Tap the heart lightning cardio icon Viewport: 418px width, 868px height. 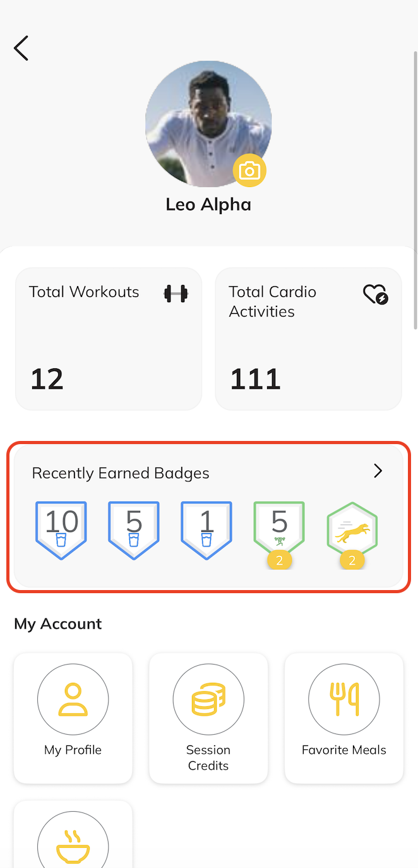[x=375, y=294]
